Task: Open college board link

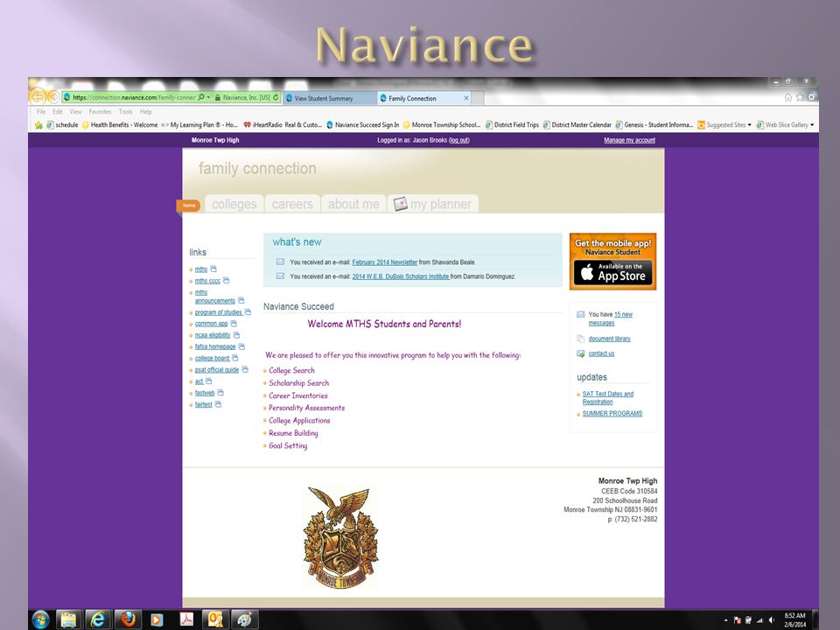Action: point(212,359)
